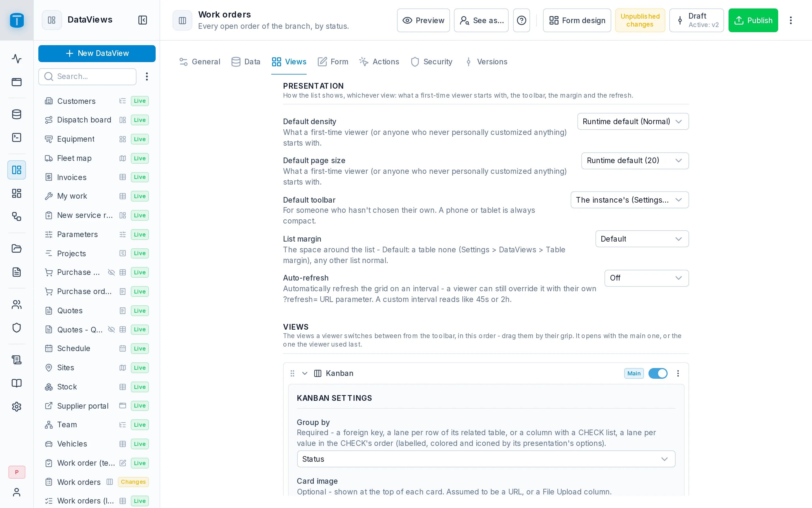This screenshot has width=812, height=508.
Task: Click the green Publish button
Action: pyautogui.click(x=753, y=21)
